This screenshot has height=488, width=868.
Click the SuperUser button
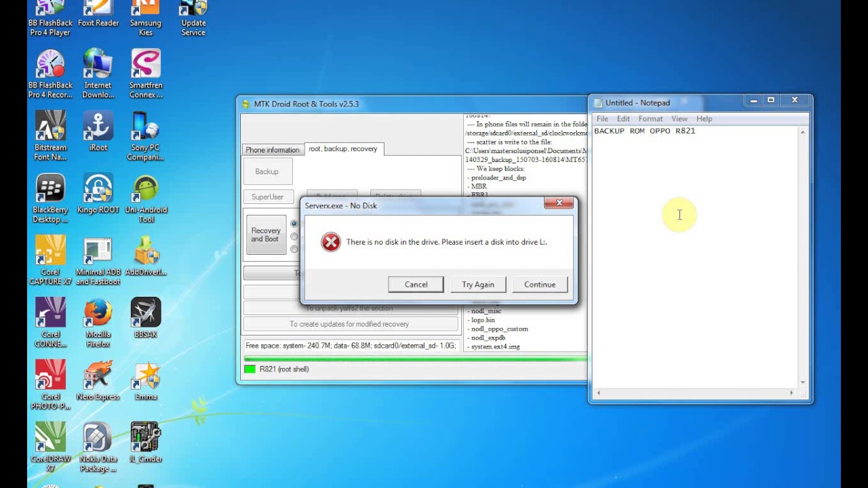tap(267, 197)
